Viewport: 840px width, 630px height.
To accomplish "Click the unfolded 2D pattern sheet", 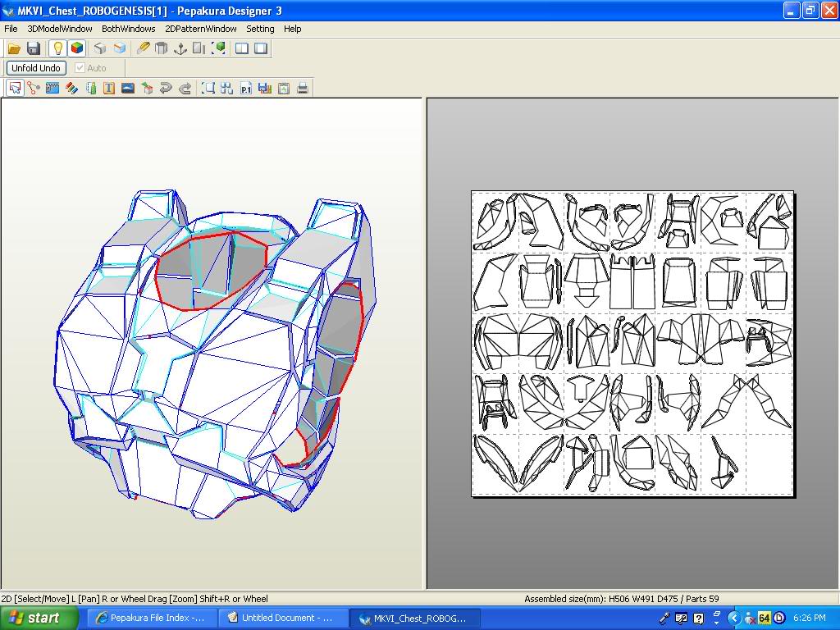I will click(632, 344).
